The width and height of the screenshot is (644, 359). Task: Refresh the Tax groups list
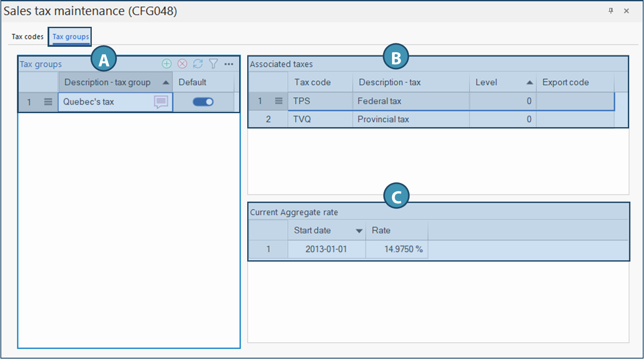(198, 64)
